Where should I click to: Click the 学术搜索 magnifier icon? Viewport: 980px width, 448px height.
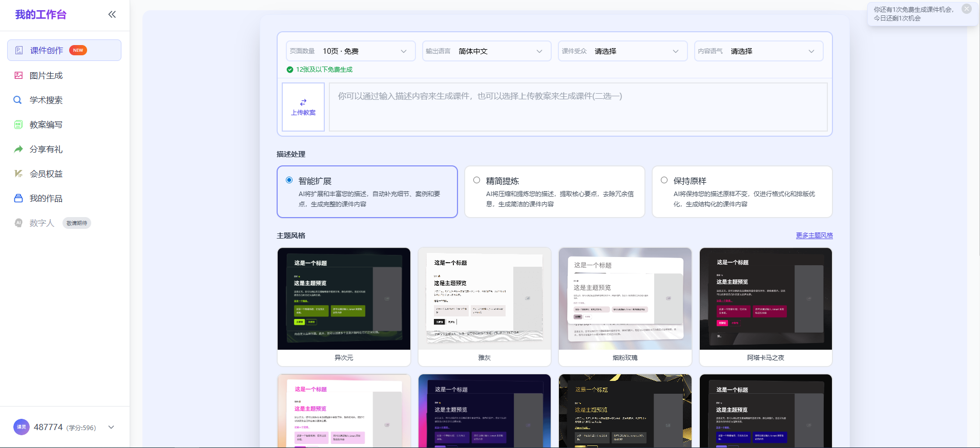pyautogui.click(x=17, y=100)
